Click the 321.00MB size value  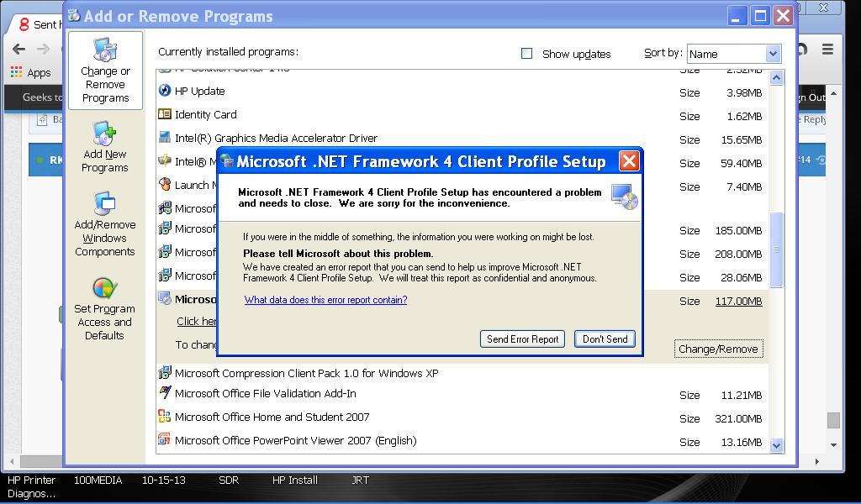[x=738, y=419]
